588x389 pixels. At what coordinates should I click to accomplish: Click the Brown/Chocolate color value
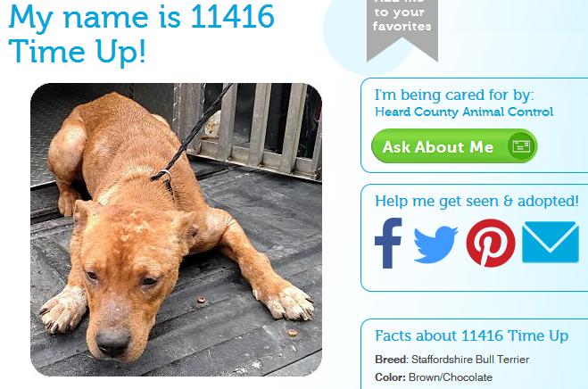point(451,377)
